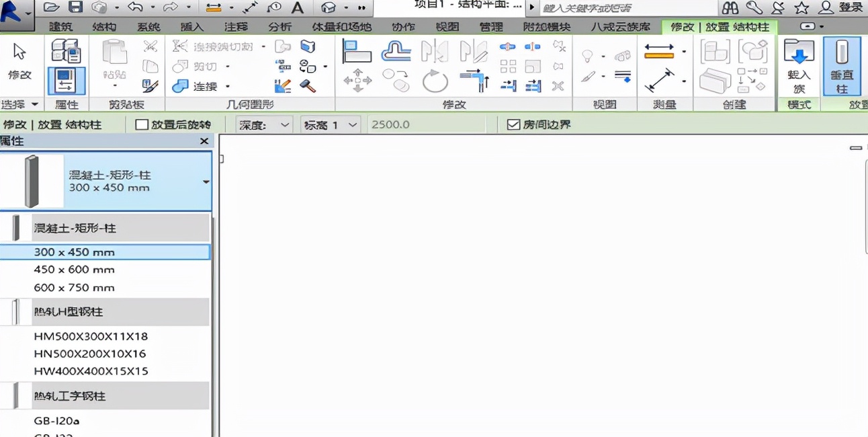Click the Align tool in the Modify panel

[x=357, y=51]
